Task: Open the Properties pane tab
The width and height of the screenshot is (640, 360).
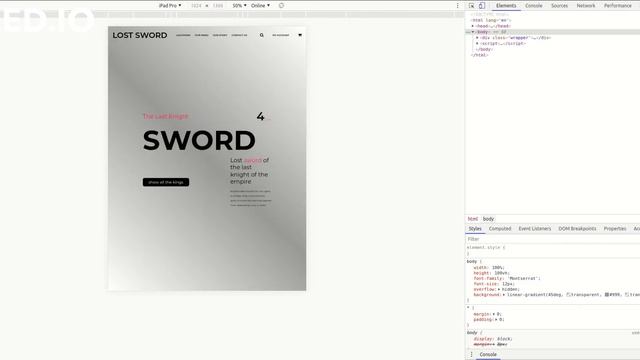Action: [615, 229]
